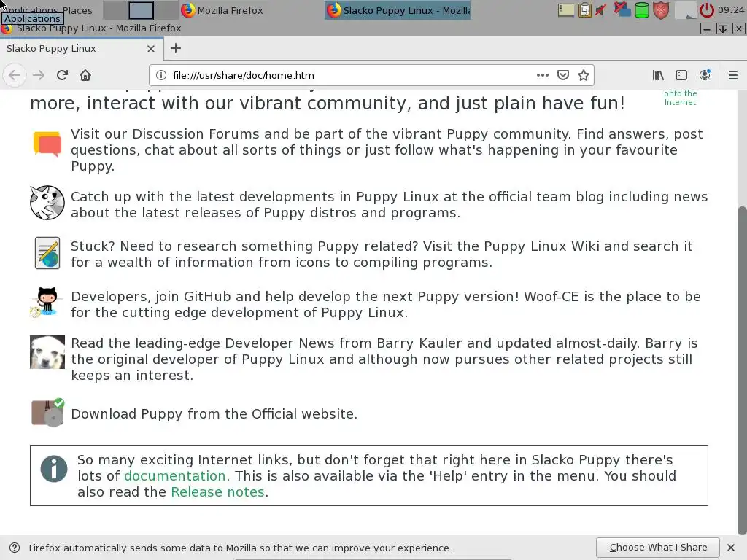Click 'Choose What I Share' button

[658, 548]
